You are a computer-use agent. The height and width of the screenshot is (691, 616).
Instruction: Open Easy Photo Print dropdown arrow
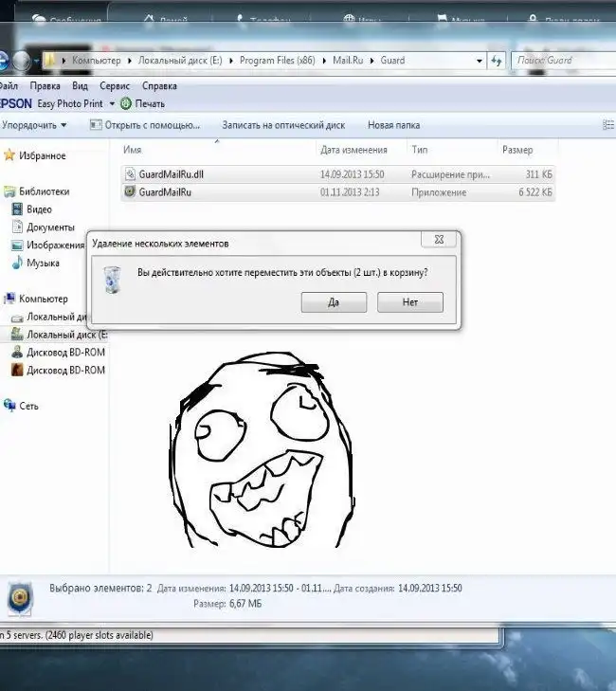pos(112,103)
